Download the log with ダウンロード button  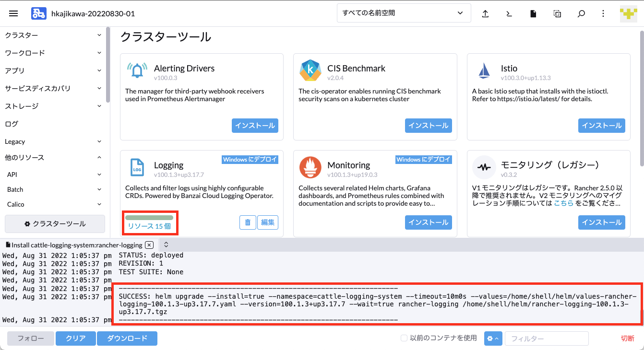click(x=127, y=338)
